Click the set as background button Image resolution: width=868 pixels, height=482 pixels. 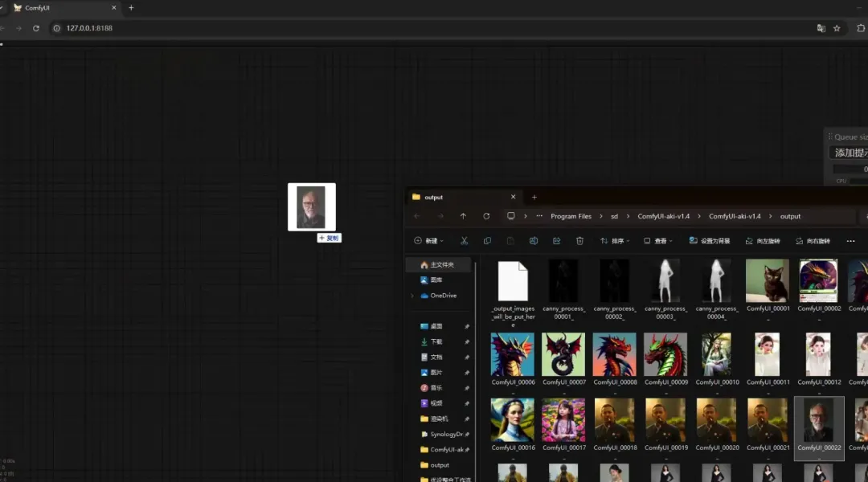click(710, 241)
